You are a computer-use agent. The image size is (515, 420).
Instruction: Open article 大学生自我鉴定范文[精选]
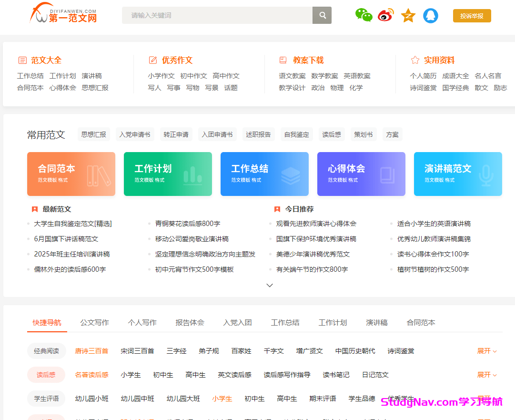click(x=73, y=224)
